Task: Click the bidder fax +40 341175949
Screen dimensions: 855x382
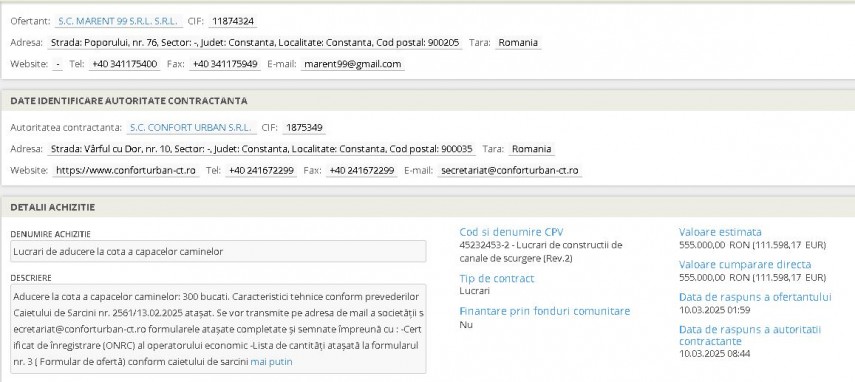Action: point(225,64)
